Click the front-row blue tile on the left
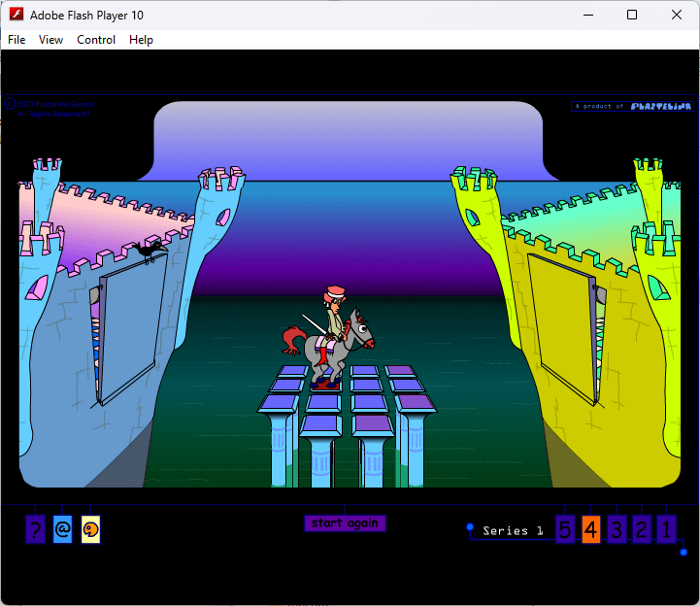 coord(321,425)
